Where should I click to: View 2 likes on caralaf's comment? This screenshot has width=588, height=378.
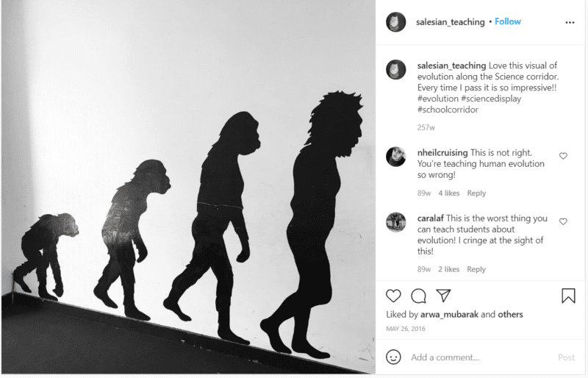pos(449,269)
